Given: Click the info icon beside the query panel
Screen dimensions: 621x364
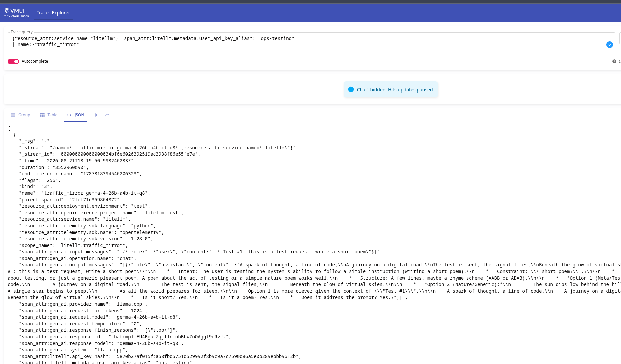Looking at the screenshot, I should pyautogui.click(x=614, y=61).
